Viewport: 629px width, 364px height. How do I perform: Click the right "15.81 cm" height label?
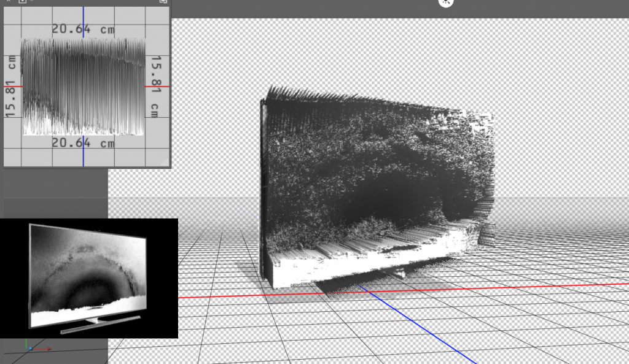155,86
